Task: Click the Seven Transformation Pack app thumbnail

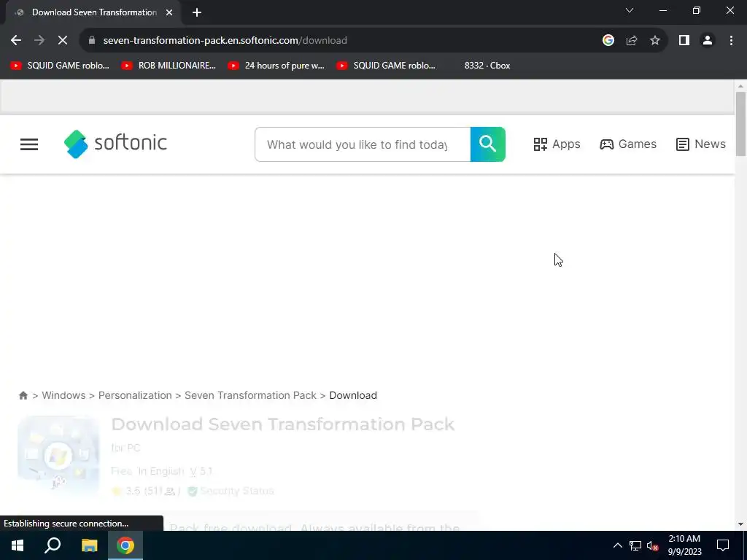Action: (x=58, y=456)
